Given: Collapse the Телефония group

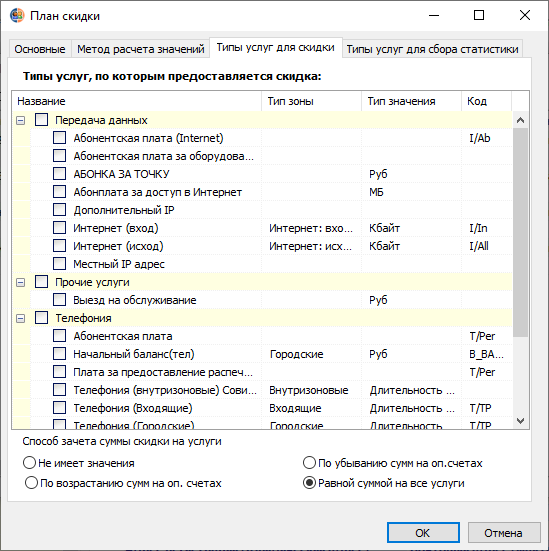Looking at the screenshot, I should tap(21, 318).
